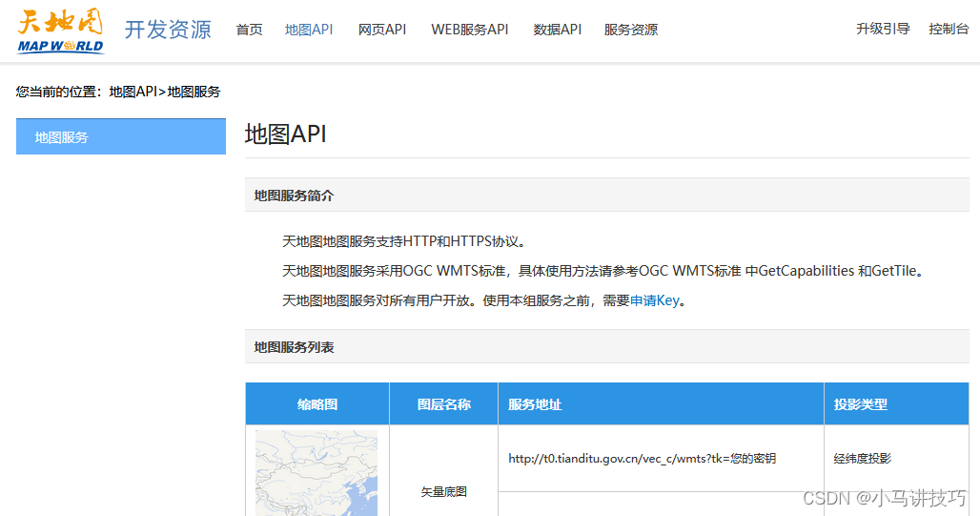This screenshot has width=980, height=516.
Task: Open 服务资源 in the top navigation
Action: point(631,30)
